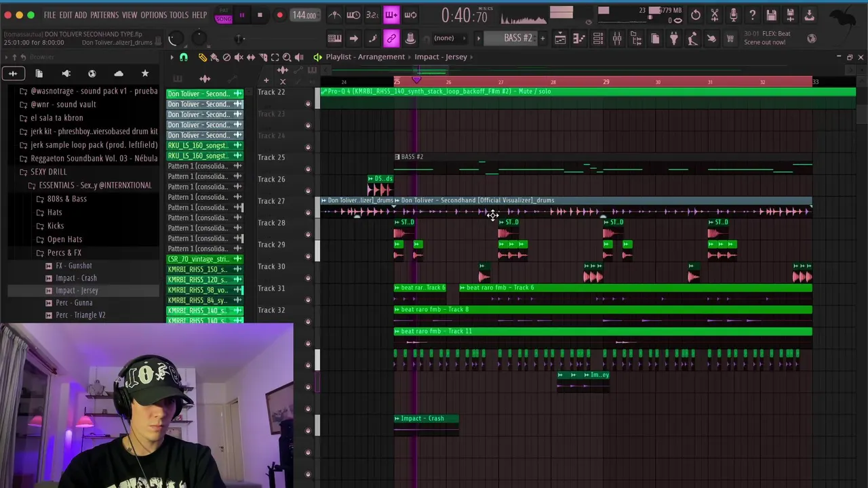
Task: Open the Piano roll view icon
Action: point(579,39)
